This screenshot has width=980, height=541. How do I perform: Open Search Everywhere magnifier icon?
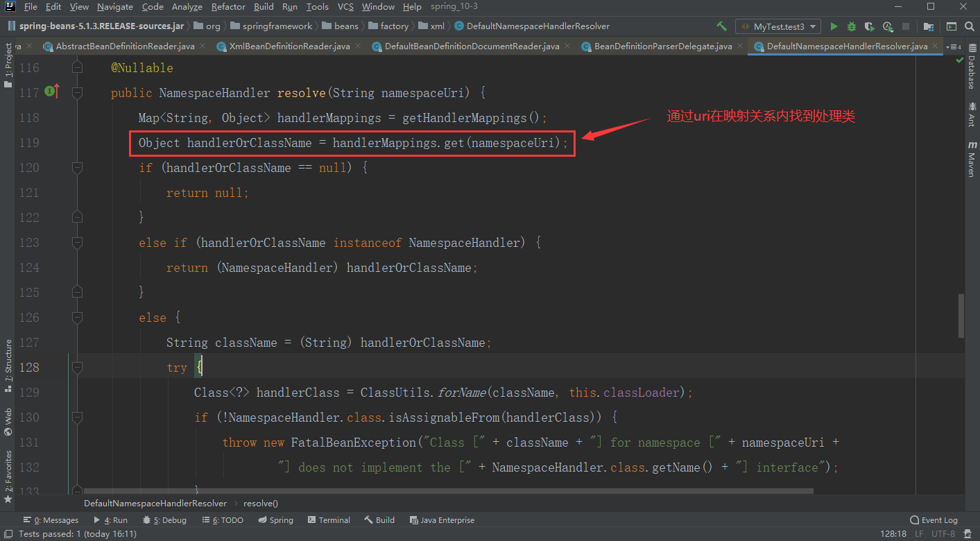pos(970,26)
